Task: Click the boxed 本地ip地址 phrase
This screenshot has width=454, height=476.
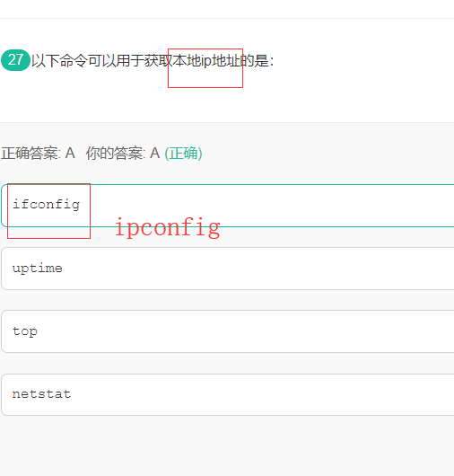Action: 206,60
